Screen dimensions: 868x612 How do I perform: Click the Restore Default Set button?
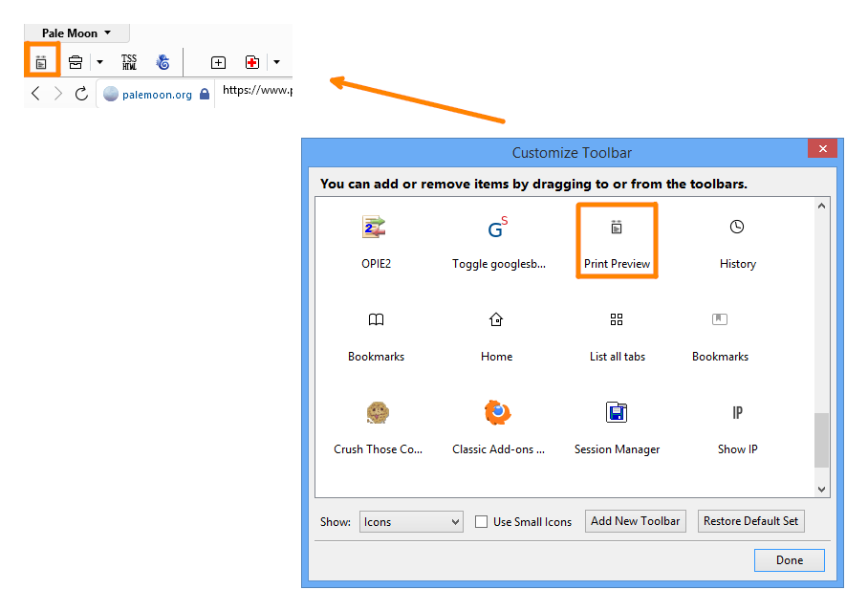(x=751, y=521)
